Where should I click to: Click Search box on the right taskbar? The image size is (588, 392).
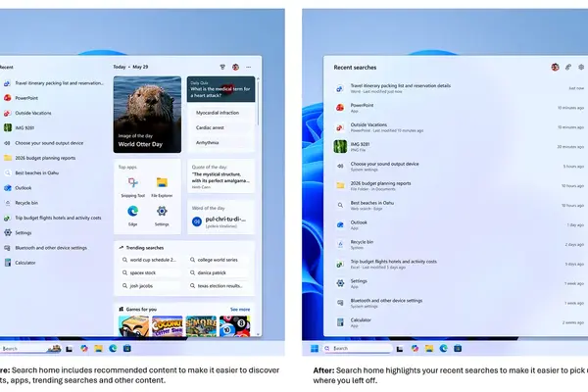tap(358, 349)
